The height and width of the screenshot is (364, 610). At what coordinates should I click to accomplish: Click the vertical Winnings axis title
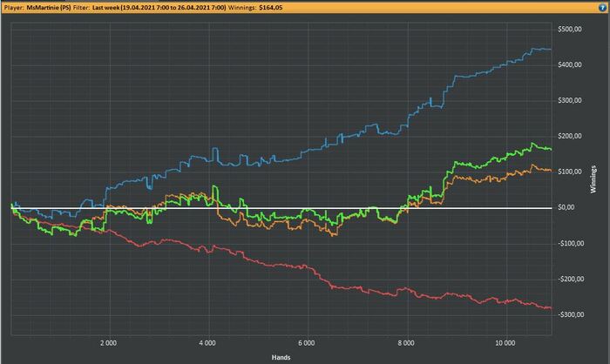[x=593, y=179]
